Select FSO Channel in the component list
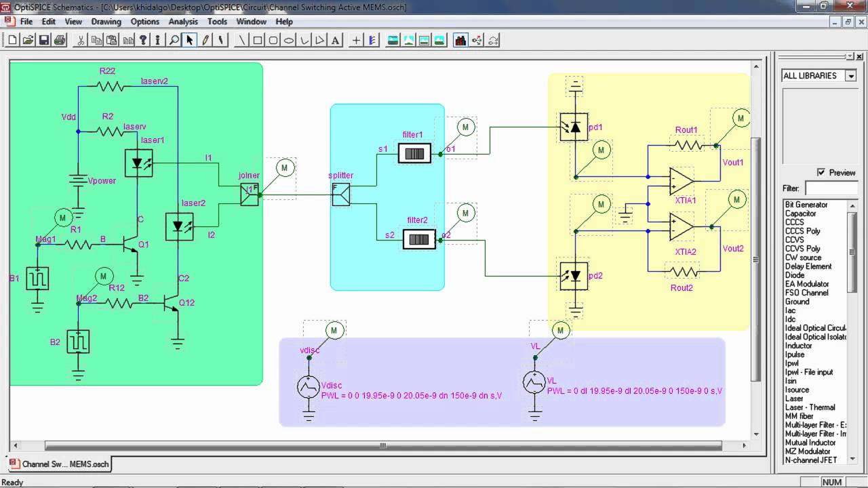This screenshot has height=488, width=868. (x=807, y=293)
